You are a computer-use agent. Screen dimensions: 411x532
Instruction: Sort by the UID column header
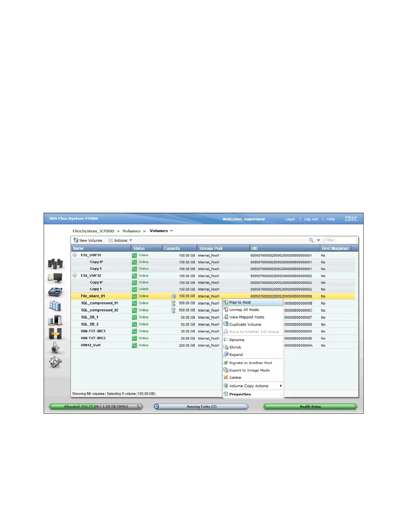point(285,249)
